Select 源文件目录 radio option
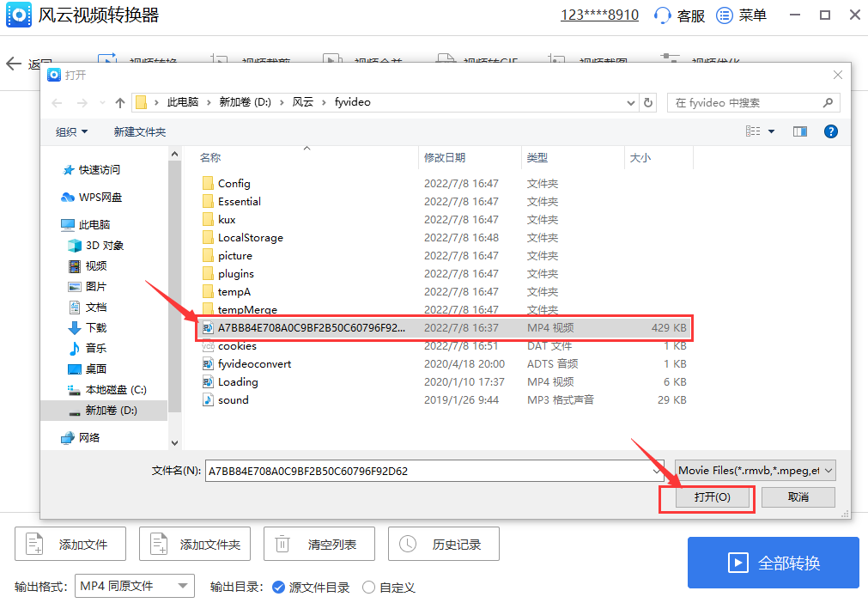 click(x=278, y=587)
